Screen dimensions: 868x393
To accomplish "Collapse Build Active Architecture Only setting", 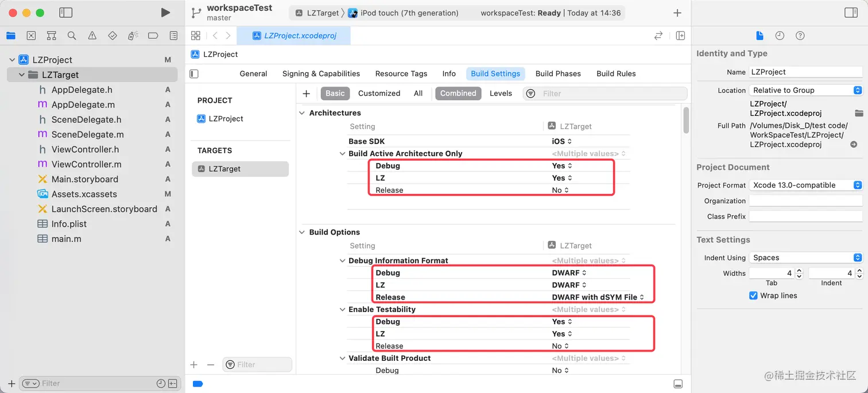I will coord(343,154).
